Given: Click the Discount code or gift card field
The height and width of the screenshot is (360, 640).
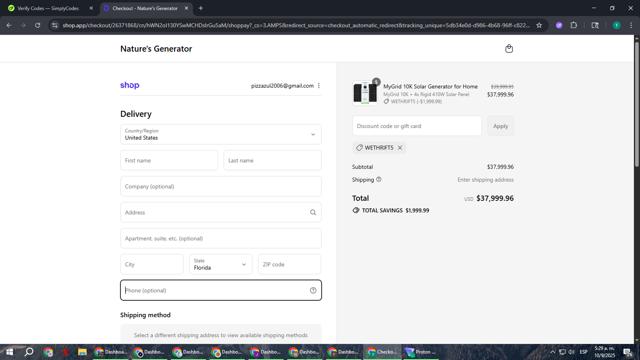Looking at the screenshot, I should [417, 126].
